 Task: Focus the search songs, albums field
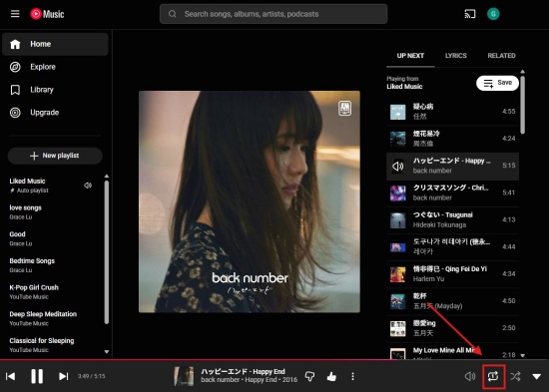coord(274,14)
